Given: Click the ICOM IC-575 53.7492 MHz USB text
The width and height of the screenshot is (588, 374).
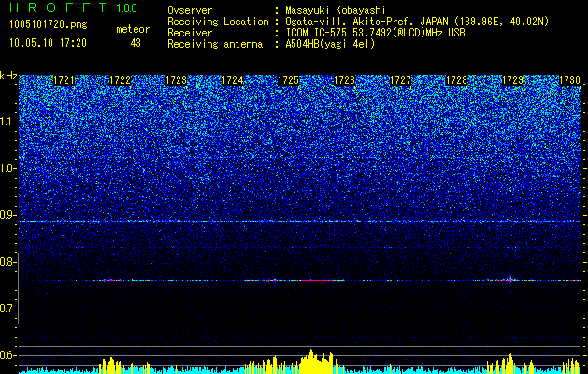Looking at the screenshot, I should click(375, 33).
